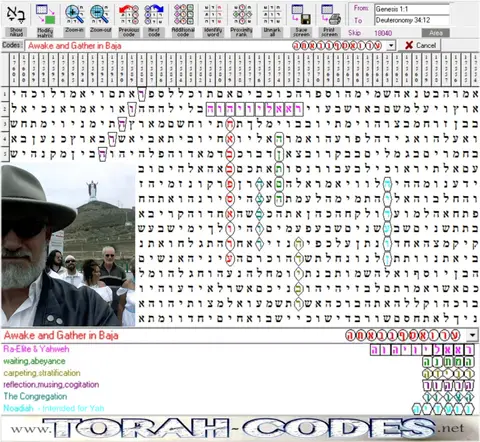
Task: Go to Next code using the blue-arrow icon
Action: pos(154,15)
